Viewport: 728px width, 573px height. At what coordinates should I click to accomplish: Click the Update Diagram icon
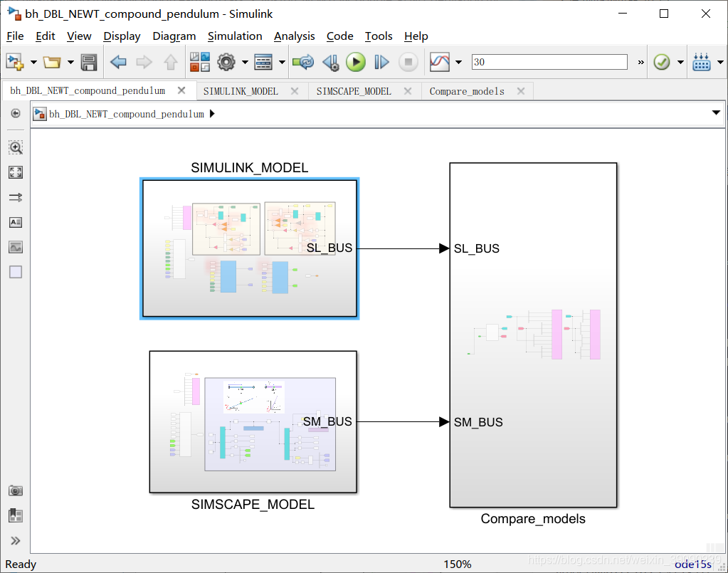point(303,62)
